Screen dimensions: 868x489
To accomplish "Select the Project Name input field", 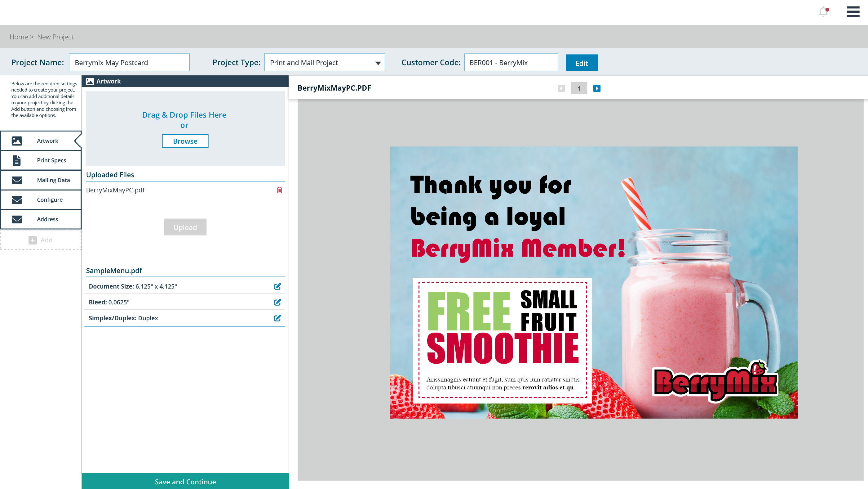I will [x=129, y=62].
